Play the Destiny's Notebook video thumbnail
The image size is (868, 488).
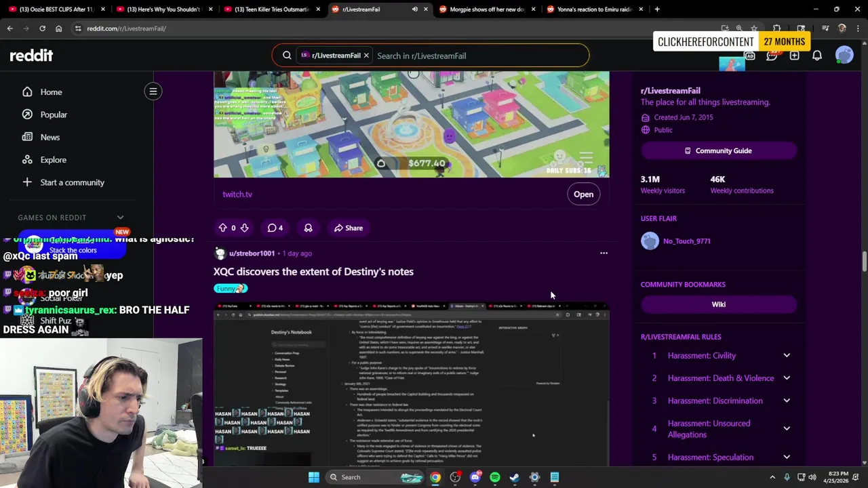[412, 384]
